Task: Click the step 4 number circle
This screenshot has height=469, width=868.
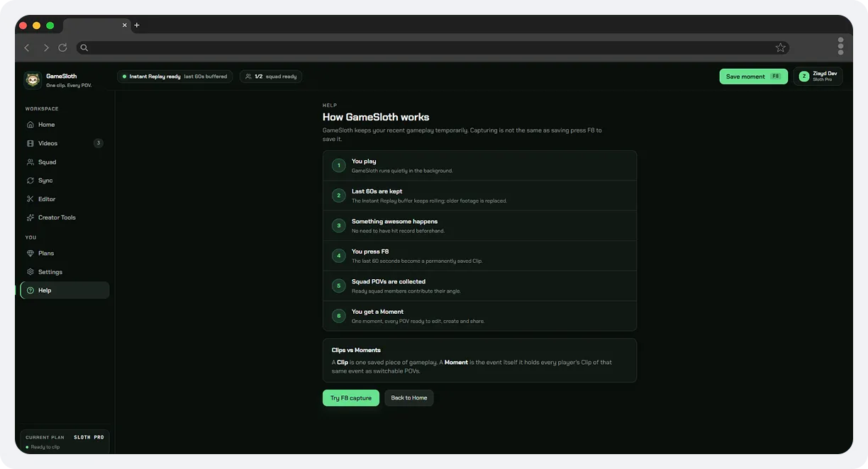Action: (x=339, y=256)
